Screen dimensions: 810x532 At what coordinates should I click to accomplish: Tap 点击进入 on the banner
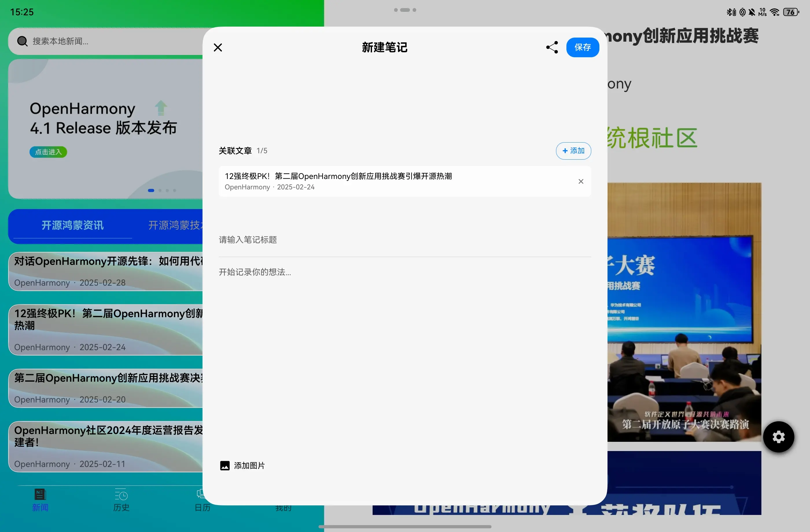click(x=48, y=152)
